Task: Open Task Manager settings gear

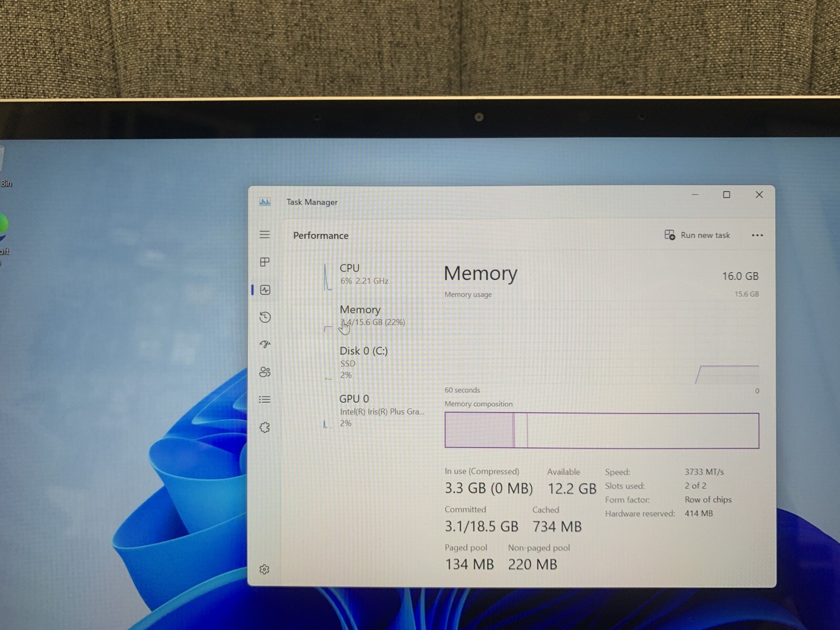Action: (265, 570)
